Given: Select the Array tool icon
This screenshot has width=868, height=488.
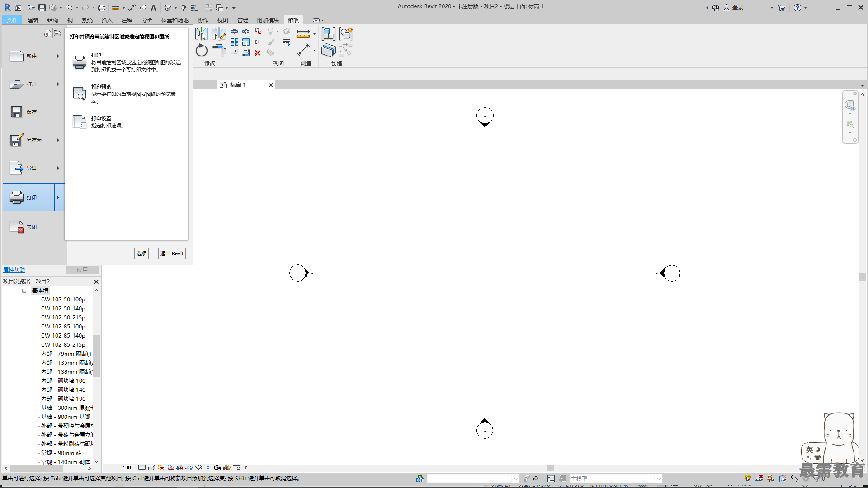Looking at the screenshot, I should (235, 42).
